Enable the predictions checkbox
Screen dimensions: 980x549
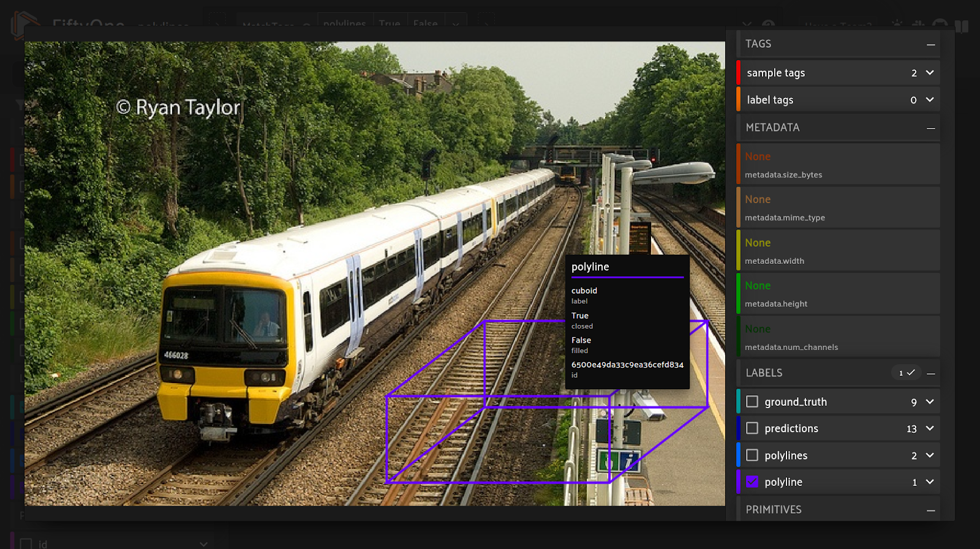point(752,428)
